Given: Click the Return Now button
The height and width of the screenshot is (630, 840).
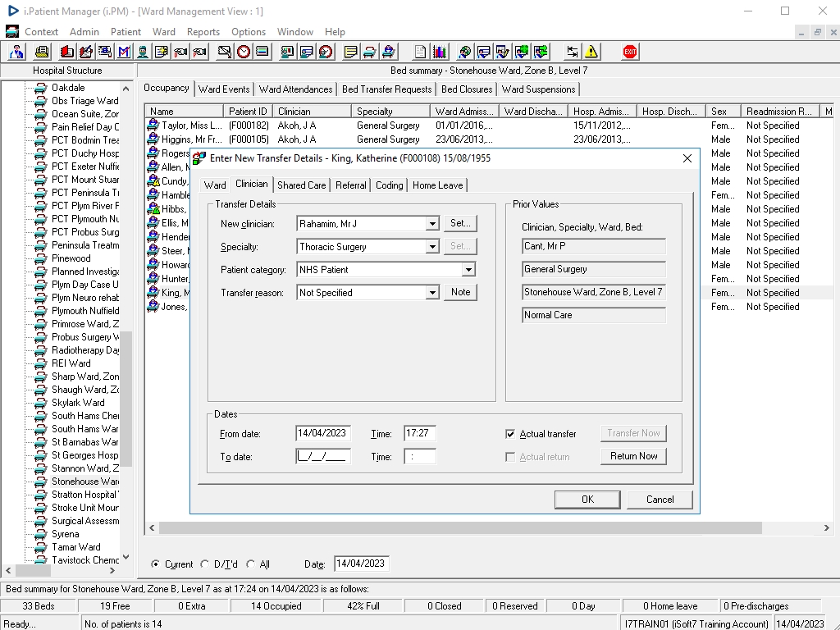Looking at the screenshot, I should [633, 456].
